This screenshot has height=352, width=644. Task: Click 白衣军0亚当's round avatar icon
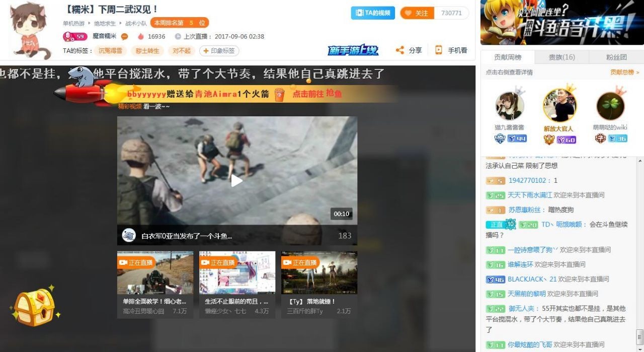point(129,235)
